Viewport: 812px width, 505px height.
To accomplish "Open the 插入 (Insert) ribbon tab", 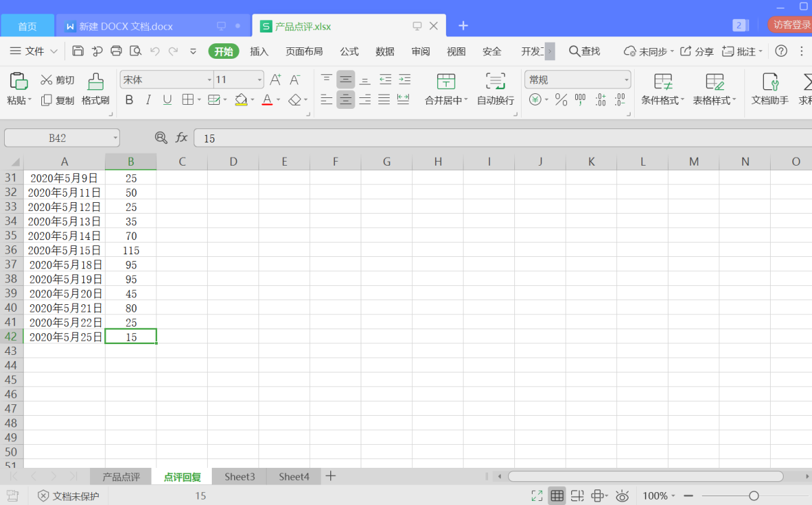I will tap(259, 51).
